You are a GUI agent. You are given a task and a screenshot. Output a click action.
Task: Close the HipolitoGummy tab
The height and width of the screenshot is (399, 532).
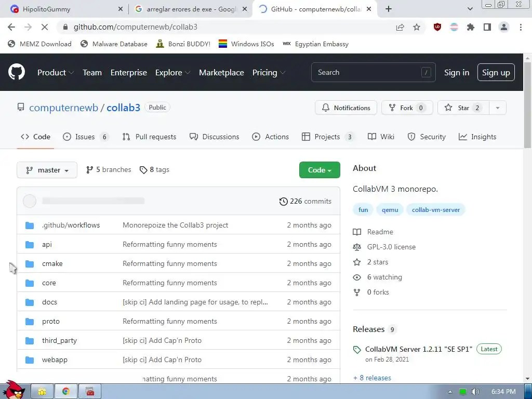pyautogui.click(x=121, y=9)
